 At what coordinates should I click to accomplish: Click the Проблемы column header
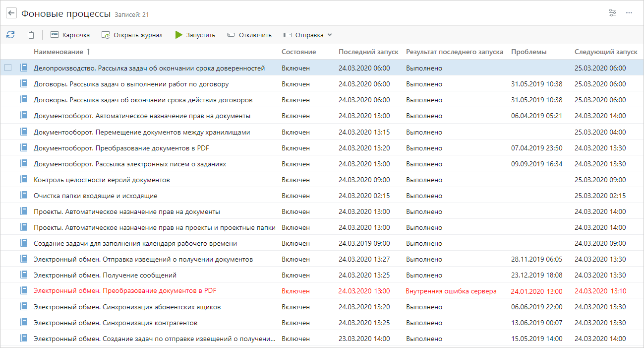pyautogui.click(x=528, y=52)
